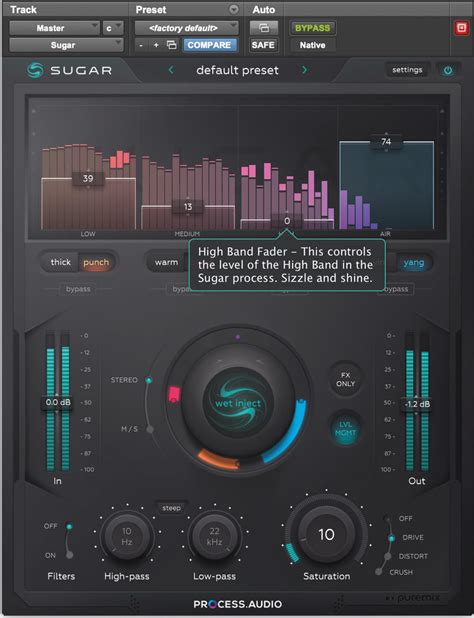Screen dimensions: 474x618
Task: Select warm mode for Medium band
Action: pos(166,262)
